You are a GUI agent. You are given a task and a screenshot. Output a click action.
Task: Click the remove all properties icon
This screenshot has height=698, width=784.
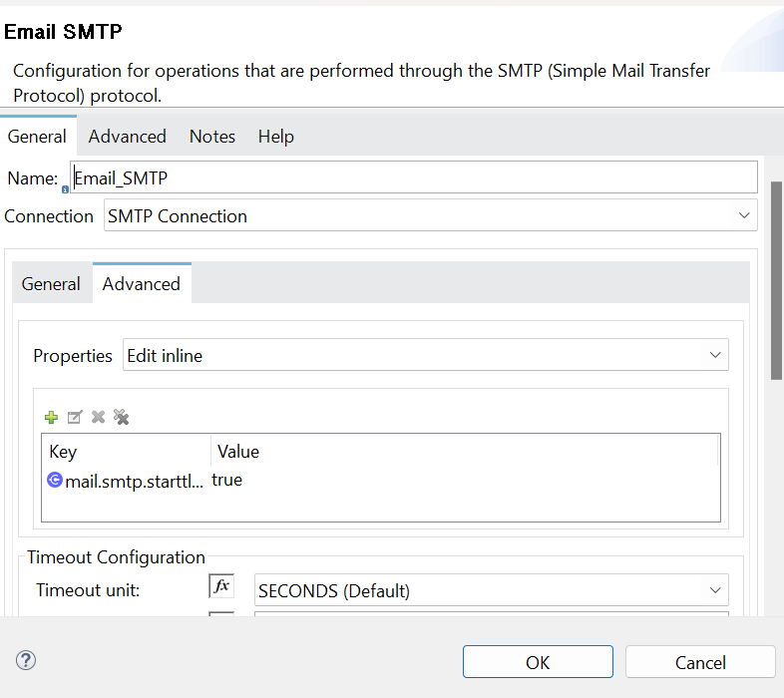122,417
